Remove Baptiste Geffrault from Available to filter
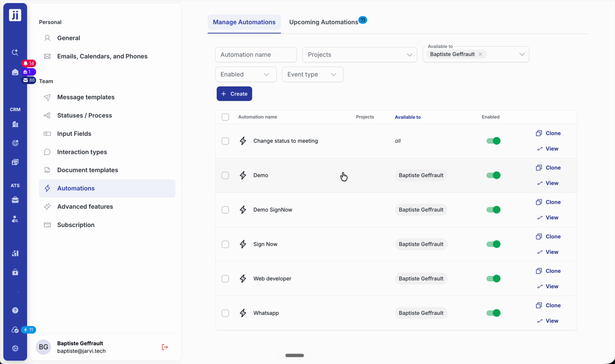 [x=480, y=54]
